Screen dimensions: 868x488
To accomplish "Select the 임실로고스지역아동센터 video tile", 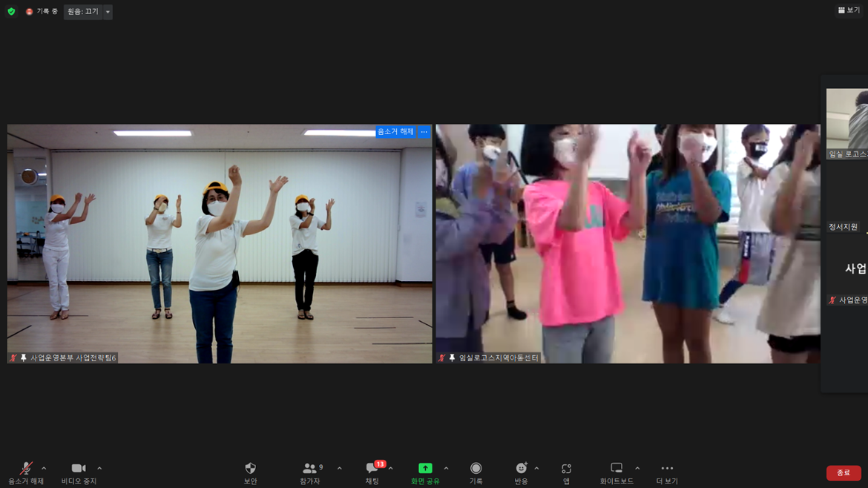I will coord(628,243).
